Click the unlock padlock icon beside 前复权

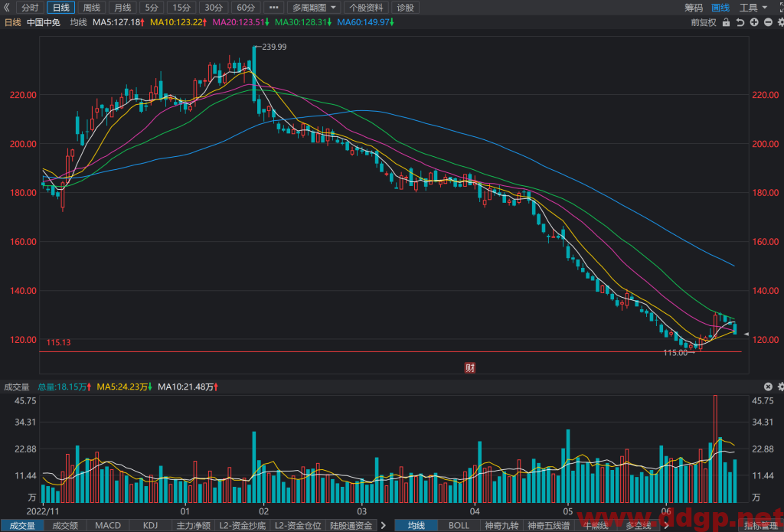(x=726, y=22)
